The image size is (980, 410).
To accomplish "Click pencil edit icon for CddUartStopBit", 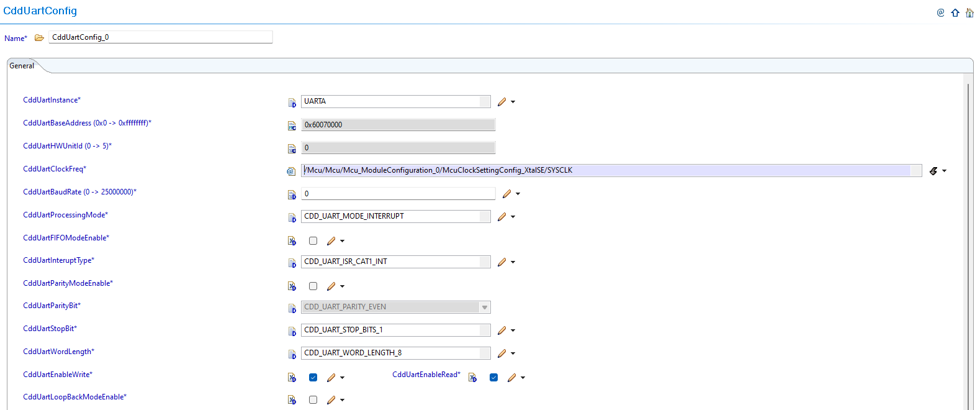I will coord(501,330).
